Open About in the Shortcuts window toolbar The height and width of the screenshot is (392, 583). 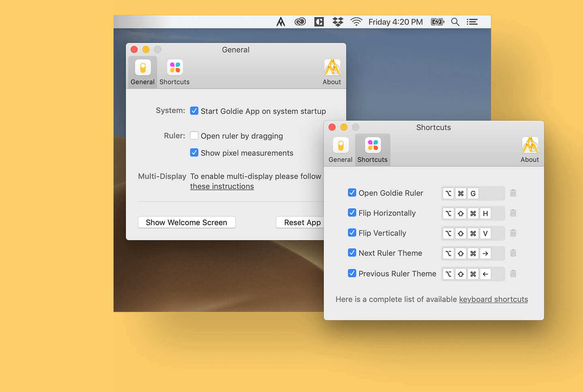pos(530,150)
